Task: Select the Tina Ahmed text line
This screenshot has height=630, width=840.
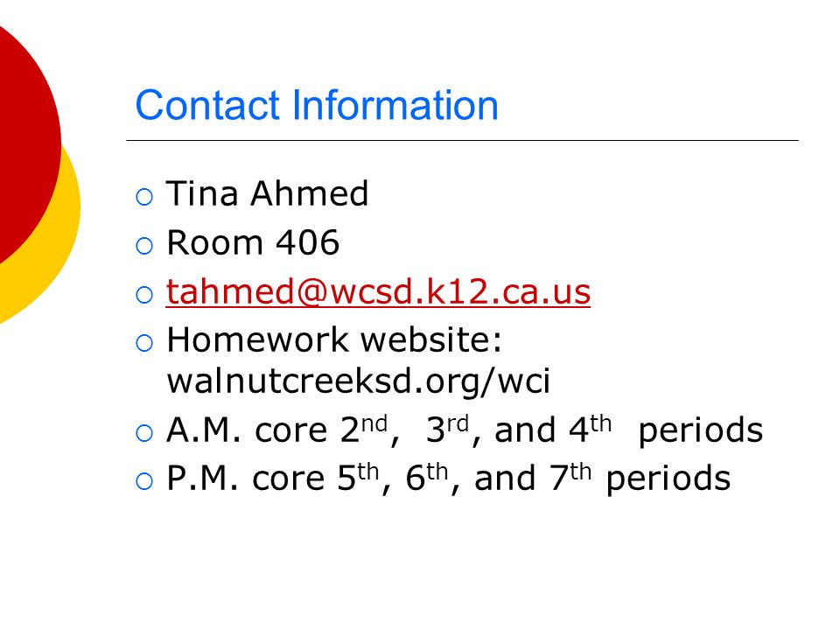Action: [x=268, y=193]
